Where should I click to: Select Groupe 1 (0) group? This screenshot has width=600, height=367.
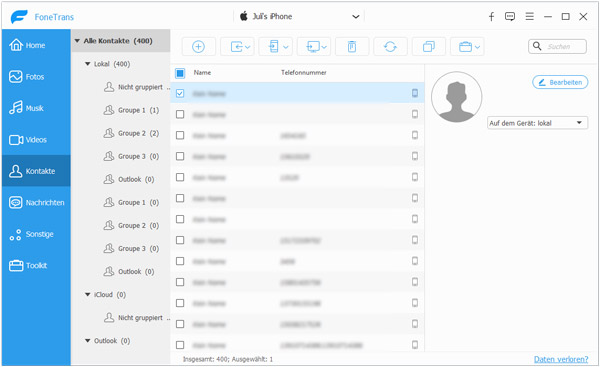tap(131, 202)
